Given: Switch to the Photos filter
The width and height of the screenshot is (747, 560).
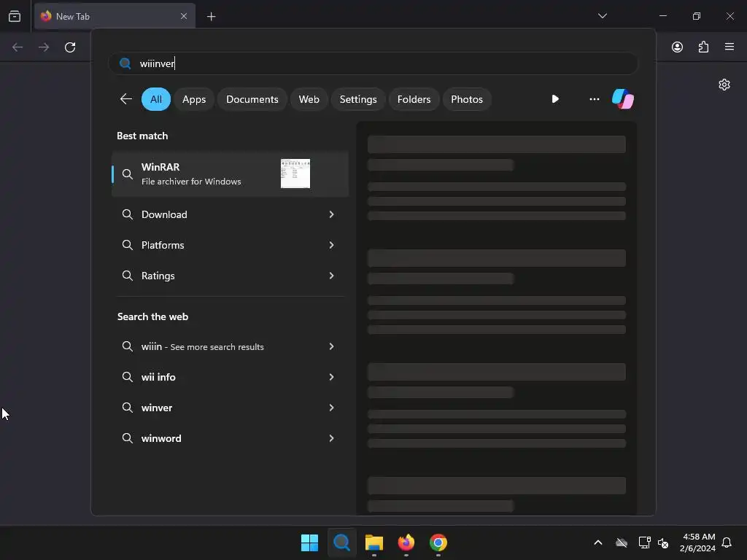Looking at the screenshot, I should (x=466, y=99).
